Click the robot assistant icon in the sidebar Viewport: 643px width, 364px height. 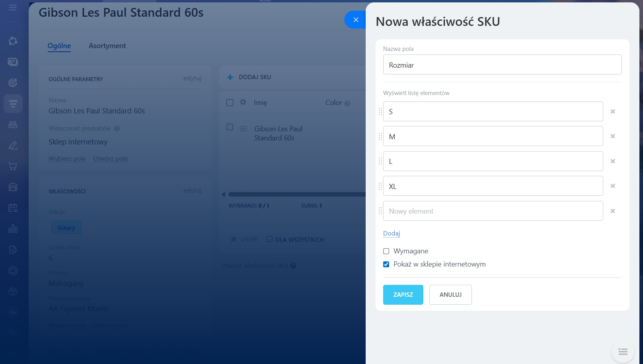(x=13, y=125)
